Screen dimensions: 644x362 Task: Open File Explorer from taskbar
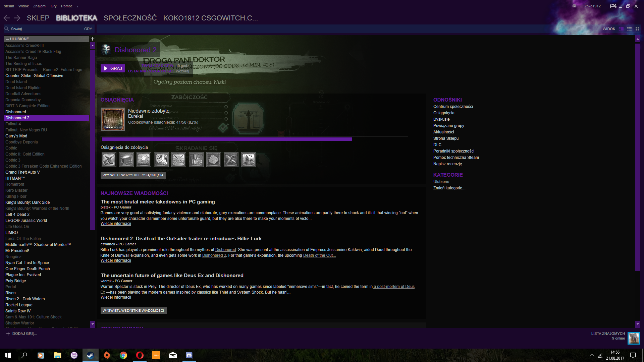pyautogui.click(x=57, y=355)
